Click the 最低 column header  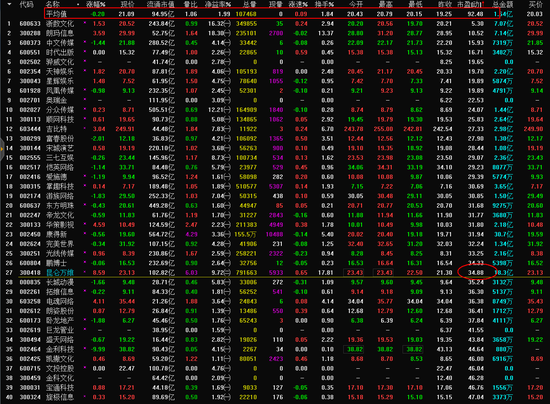[x=415, y=4]
